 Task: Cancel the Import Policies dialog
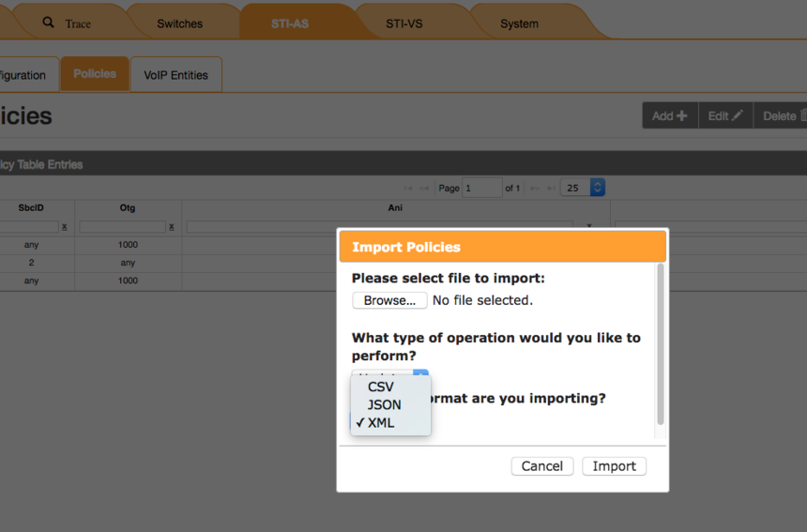point(541,466)
